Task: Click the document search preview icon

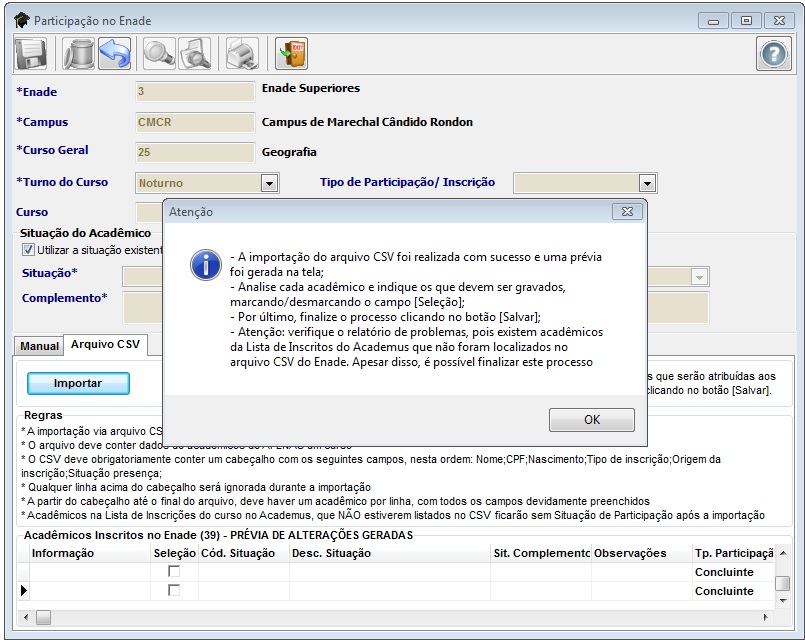Action: (195, 53)
